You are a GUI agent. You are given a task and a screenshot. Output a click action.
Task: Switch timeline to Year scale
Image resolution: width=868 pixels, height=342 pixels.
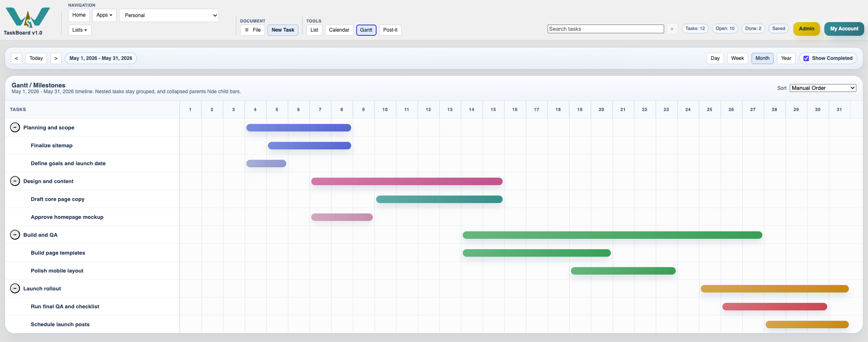786,58
